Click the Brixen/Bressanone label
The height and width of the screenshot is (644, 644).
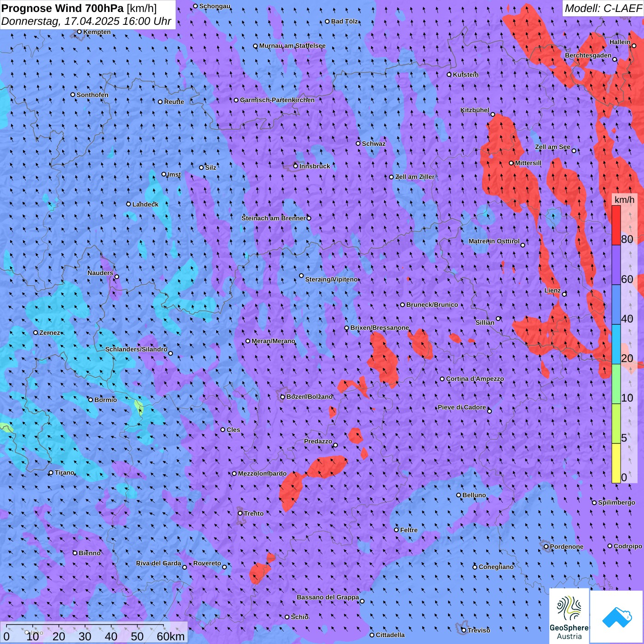click(x=379, y=328)
